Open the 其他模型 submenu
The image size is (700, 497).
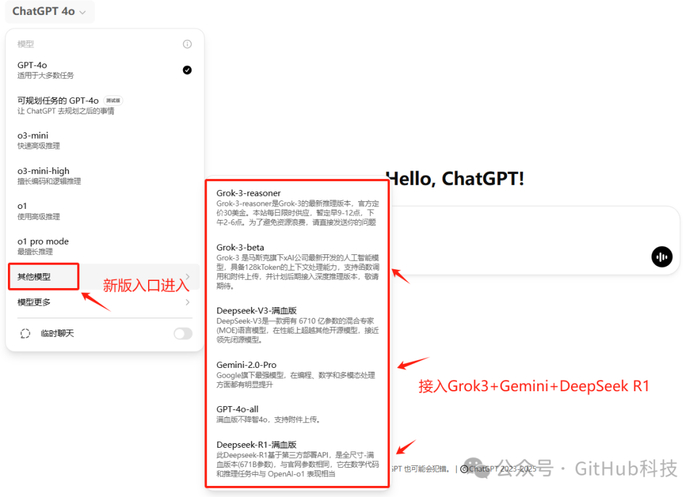point(104,277)
